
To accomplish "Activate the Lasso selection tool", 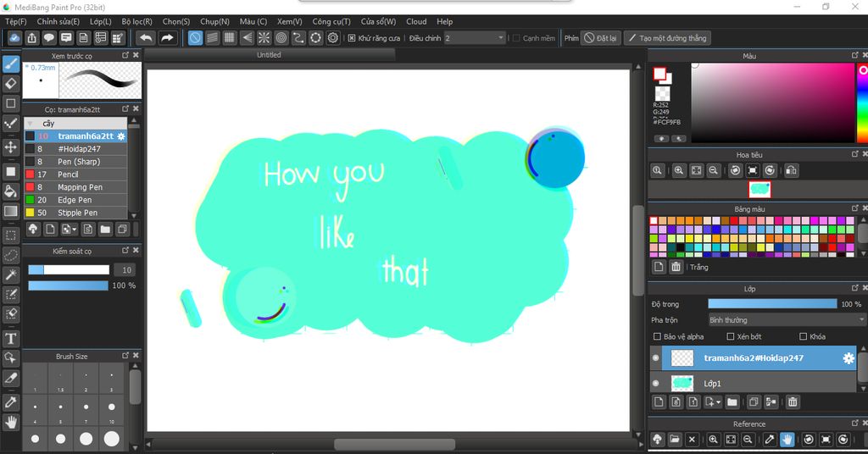I will (x=10, y=255).
